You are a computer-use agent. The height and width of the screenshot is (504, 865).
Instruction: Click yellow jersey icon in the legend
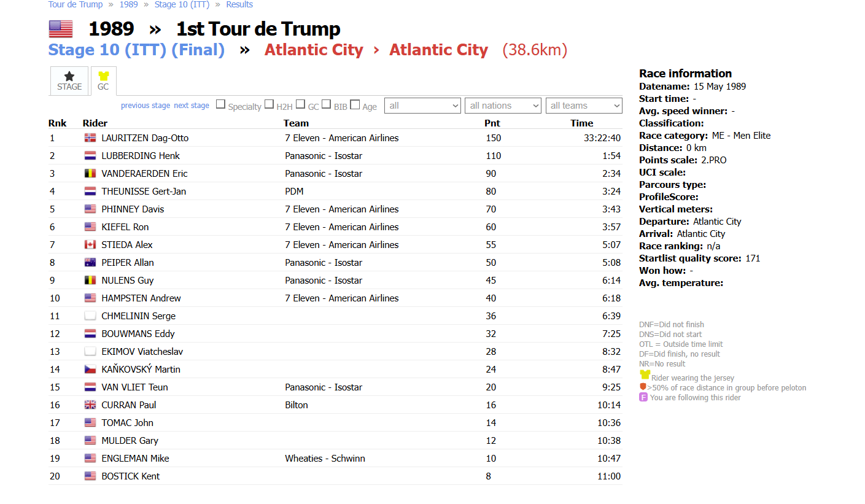(645, 375)
